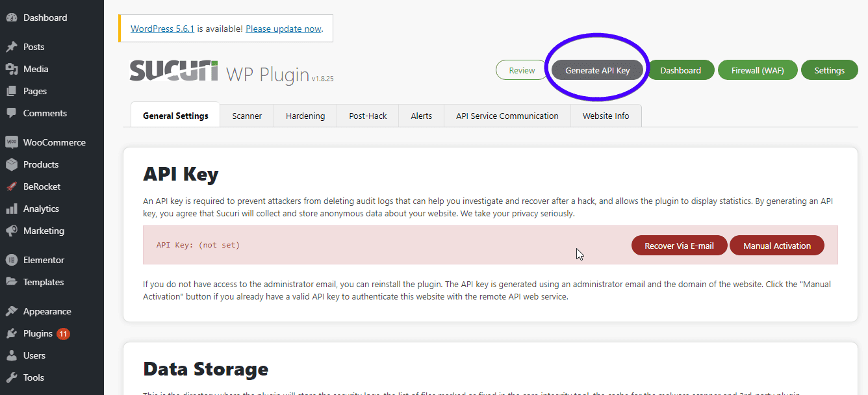Viewport: 868px width, 395px height.
Task: Click the Generate API Key button
Action: [x=598, y=70]
